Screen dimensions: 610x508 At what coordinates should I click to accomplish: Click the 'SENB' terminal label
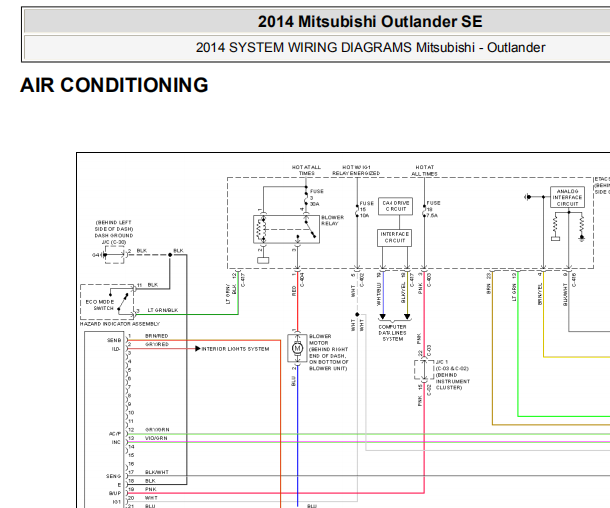point(114,340)
